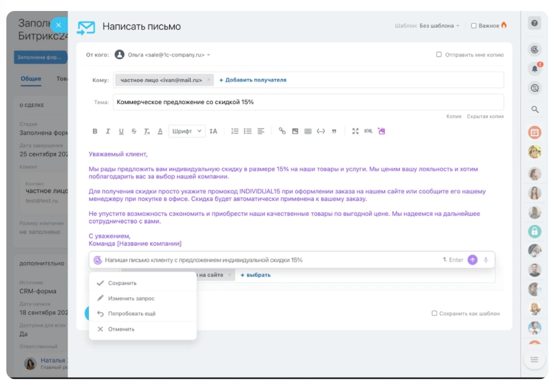Insert a blockquote into the email
The image size is (554, 392).
point(334,132)
